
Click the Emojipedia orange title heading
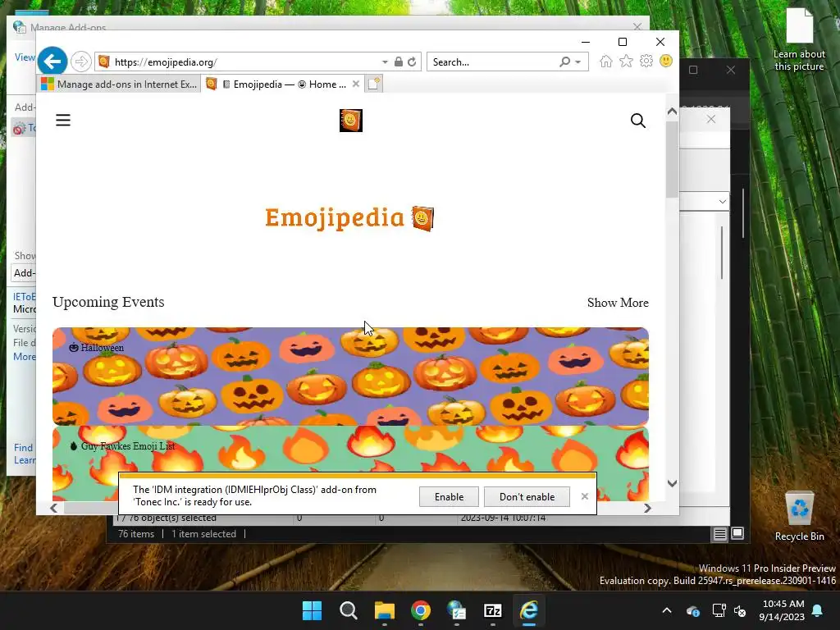(x=349, y=218)
